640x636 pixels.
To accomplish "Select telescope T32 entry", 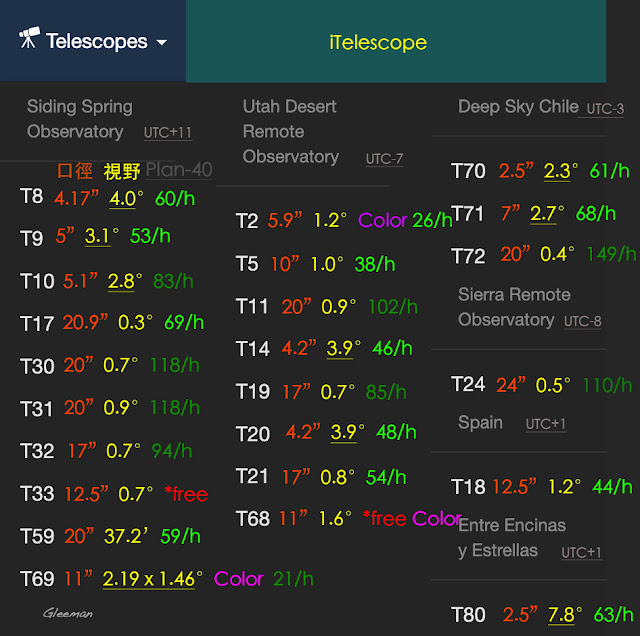I will point(37,451).
